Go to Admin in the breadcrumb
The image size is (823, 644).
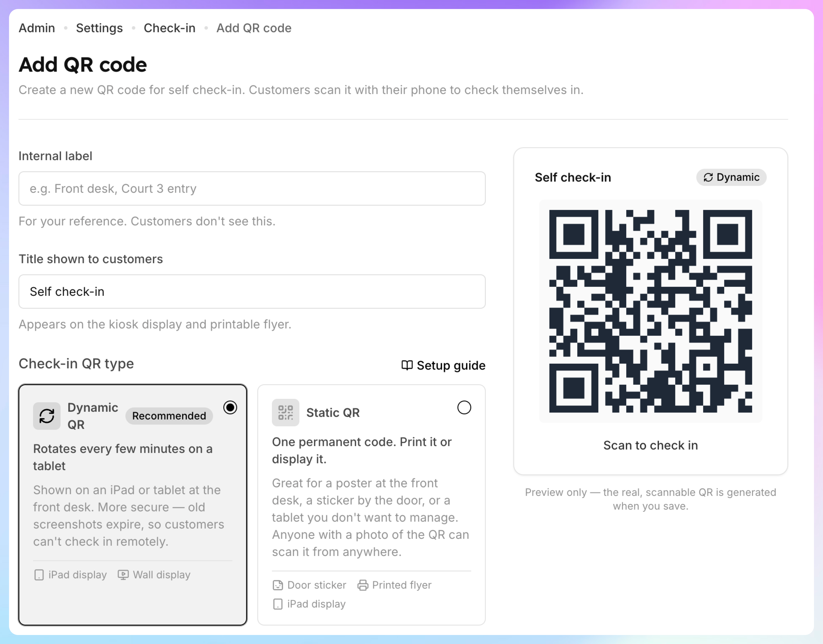pos(37,28)
